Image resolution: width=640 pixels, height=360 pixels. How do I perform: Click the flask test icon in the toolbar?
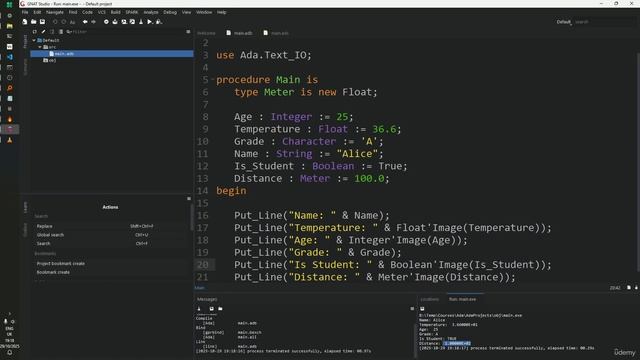coord(141,22)
